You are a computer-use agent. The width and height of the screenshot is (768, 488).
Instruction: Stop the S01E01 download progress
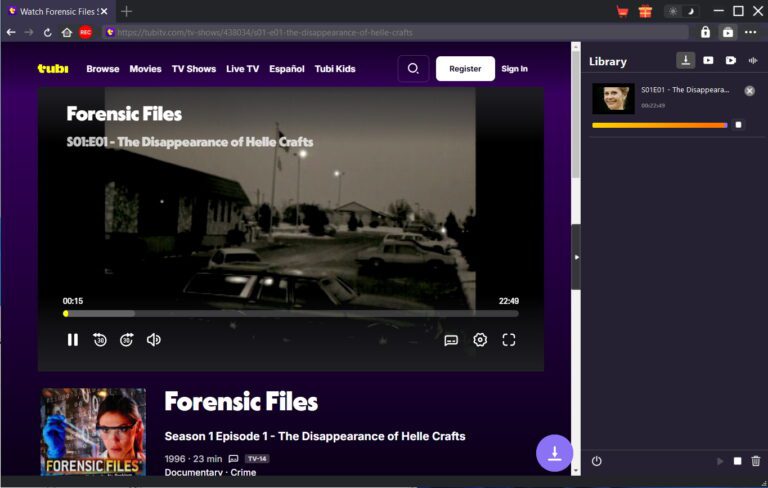[738, 125]
